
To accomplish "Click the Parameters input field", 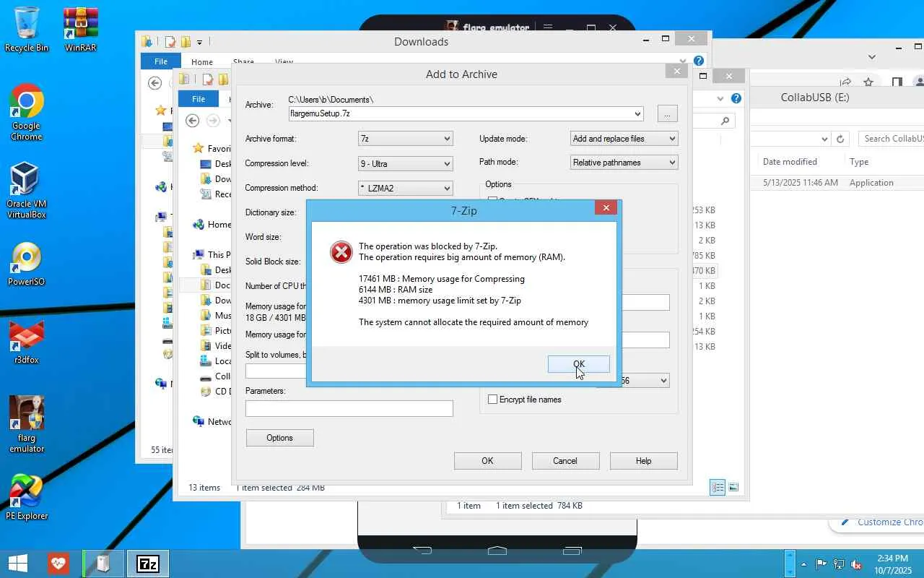I will click(x=349, y=408).
